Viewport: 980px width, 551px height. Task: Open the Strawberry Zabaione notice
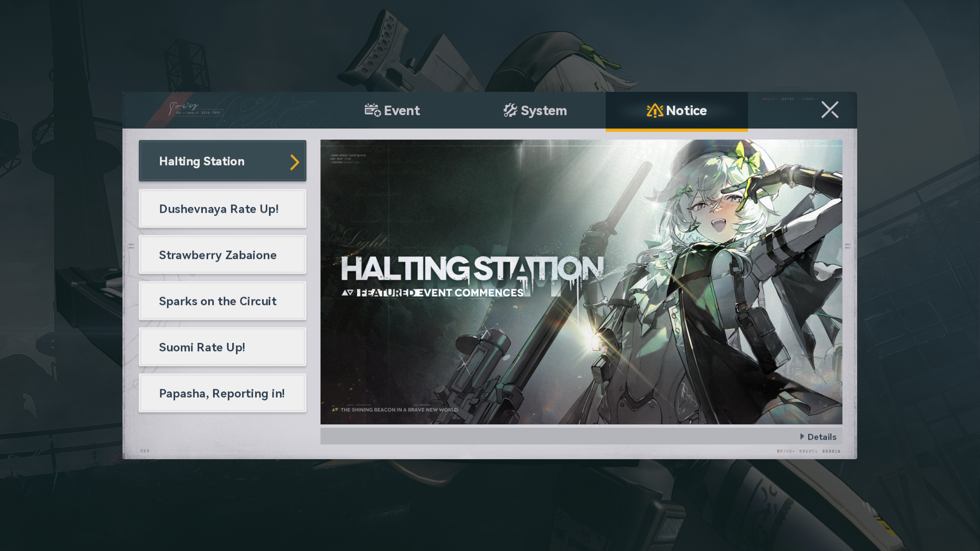[x=222, y=255]
